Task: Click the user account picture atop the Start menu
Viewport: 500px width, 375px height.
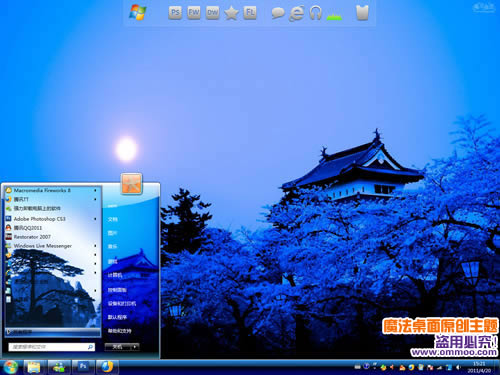Action: (131, 184)
